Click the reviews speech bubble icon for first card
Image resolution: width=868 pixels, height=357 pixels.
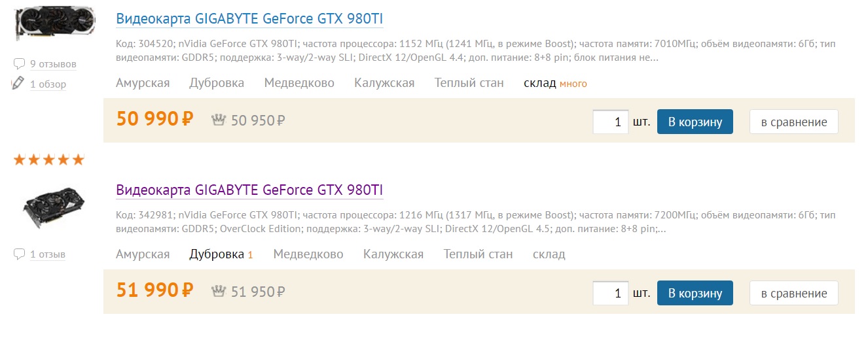click(x=19, y=64)
